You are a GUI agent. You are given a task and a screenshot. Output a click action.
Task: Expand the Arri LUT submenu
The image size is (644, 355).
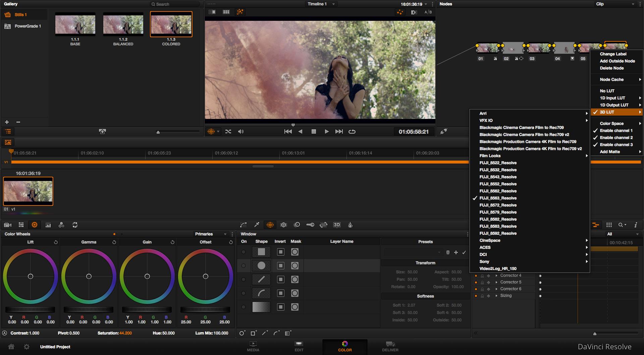point(530,113)
